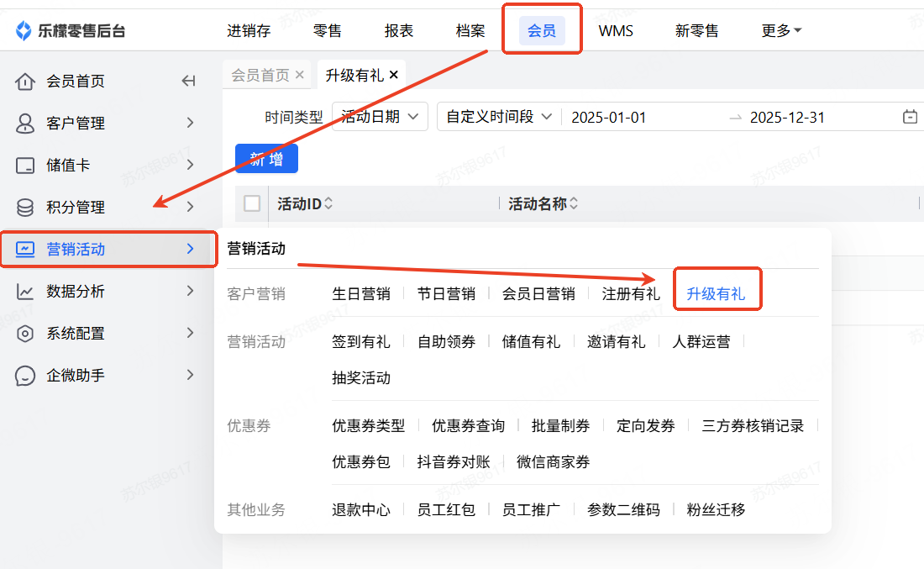
Task: Open 抽奖活动 in the flyout menu
Action: 361,377
